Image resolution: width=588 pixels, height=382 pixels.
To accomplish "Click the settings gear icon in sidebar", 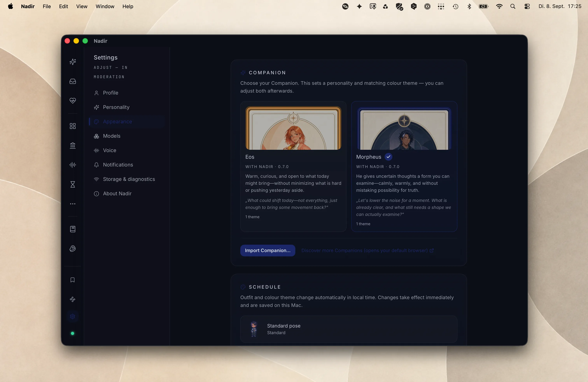I will pyautogui.click(x=73, y=316).
